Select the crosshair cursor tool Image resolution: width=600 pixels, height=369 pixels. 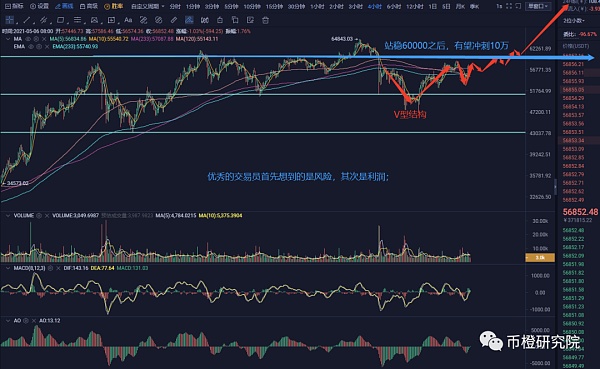[x=9, y=20]
